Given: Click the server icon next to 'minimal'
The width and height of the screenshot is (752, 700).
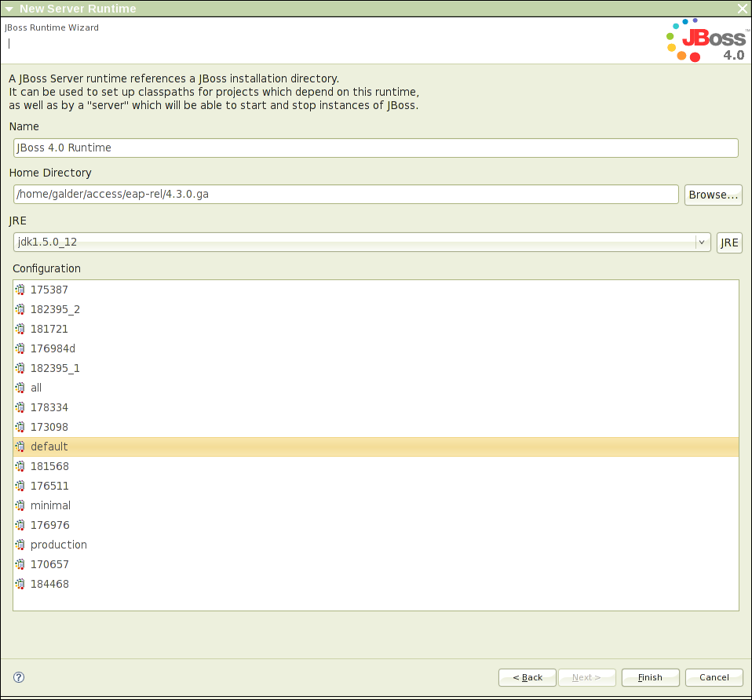Looking at the screenshot, I should click(20, 505).
